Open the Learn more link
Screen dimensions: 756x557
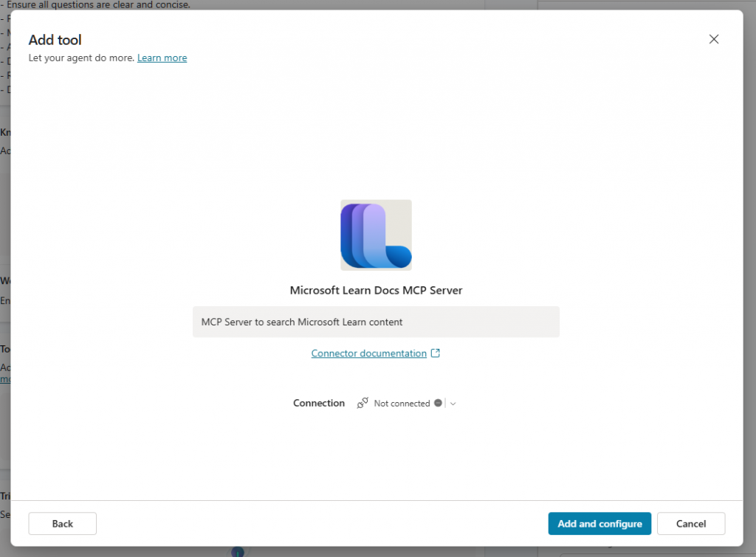162,58
